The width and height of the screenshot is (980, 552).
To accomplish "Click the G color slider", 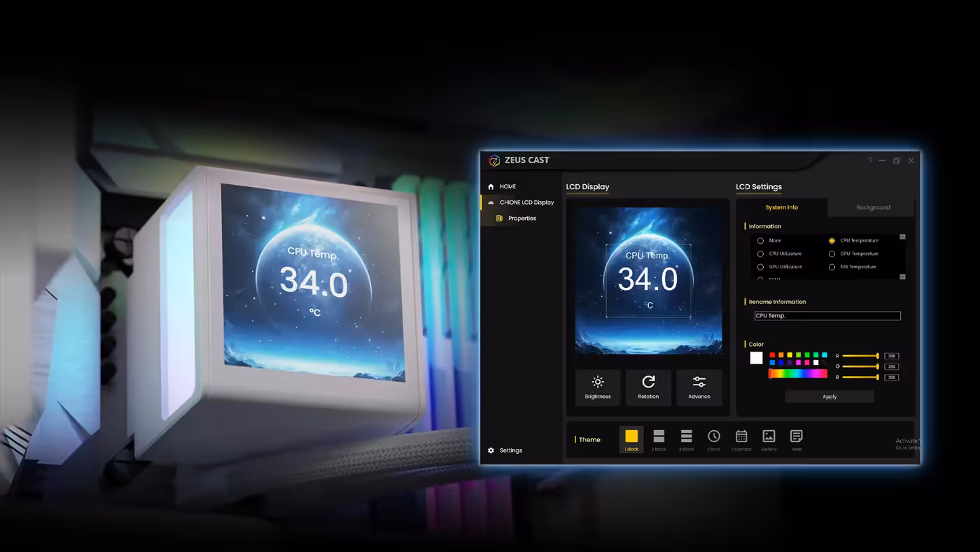I will [x=861, y=366].
